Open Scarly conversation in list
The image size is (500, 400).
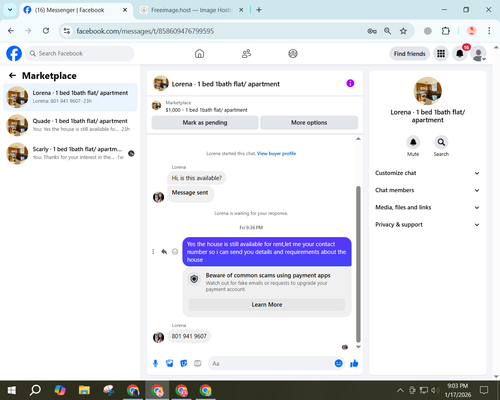[x=70, y=153]
